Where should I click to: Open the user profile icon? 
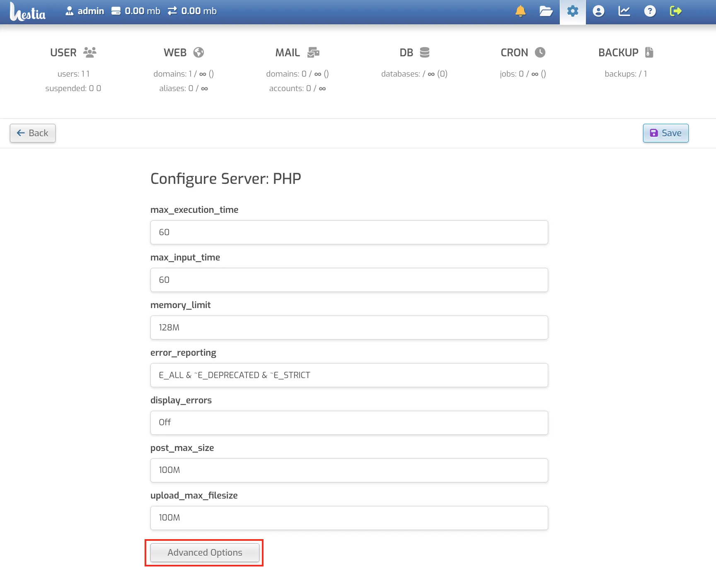pyautogui.click(x=598, y=11)
